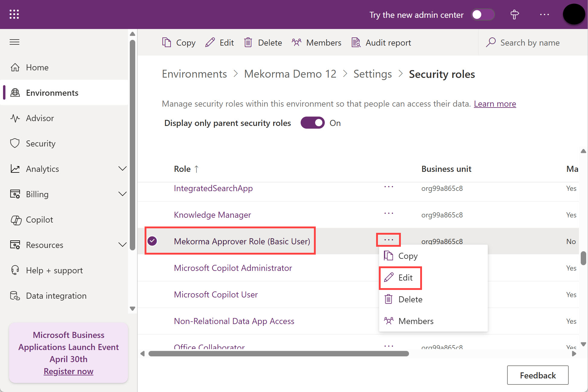This screenshot has width=588, height=392.
Task: Expand the Resources section
Action: 122,245
